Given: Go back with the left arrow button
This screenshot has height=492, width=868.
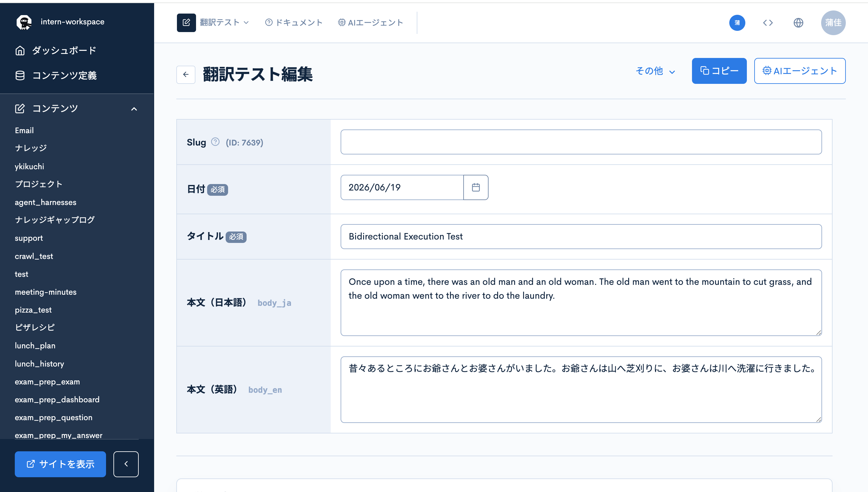Looking at the screenshot, I should [186, 74].
